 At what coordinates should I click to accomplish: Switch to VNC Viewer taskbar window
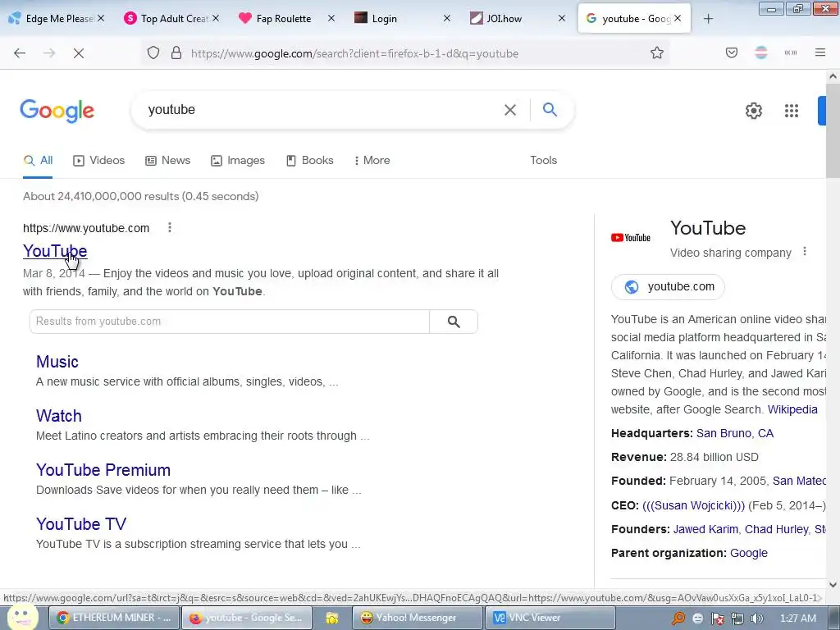550,618
